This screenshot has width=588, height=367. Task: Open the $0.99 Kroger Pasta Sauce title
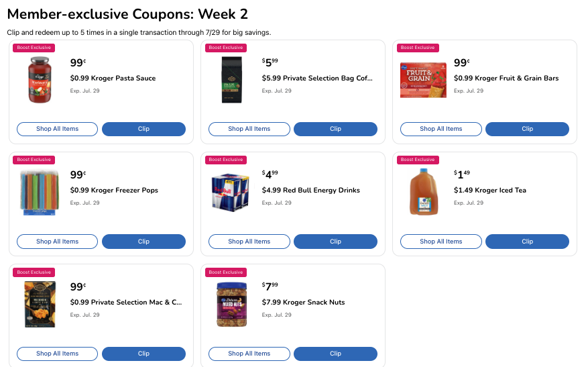[x=113, y=78]
